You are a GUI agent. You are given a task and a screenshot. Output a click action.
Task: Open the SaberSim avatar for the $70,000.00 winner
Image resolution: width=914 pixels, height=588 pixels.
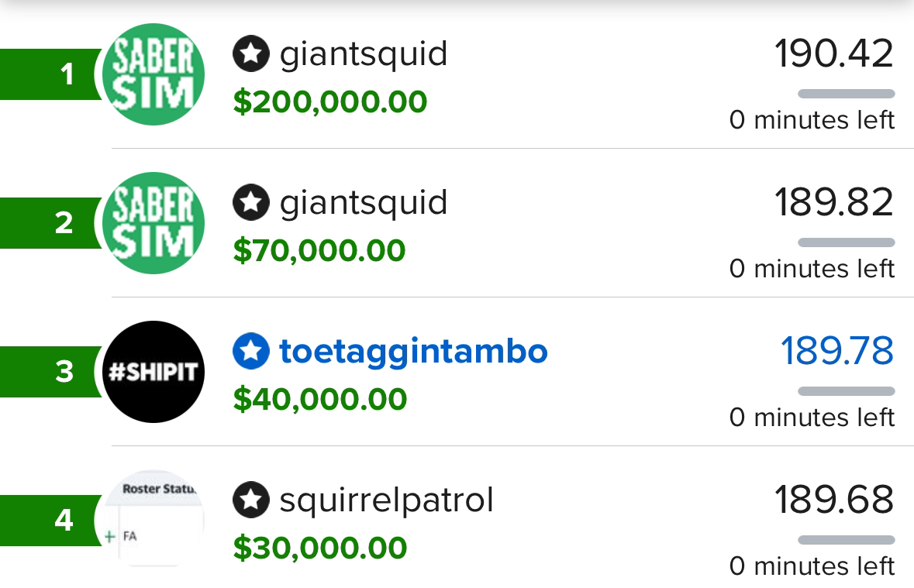(x=153, y=223)
